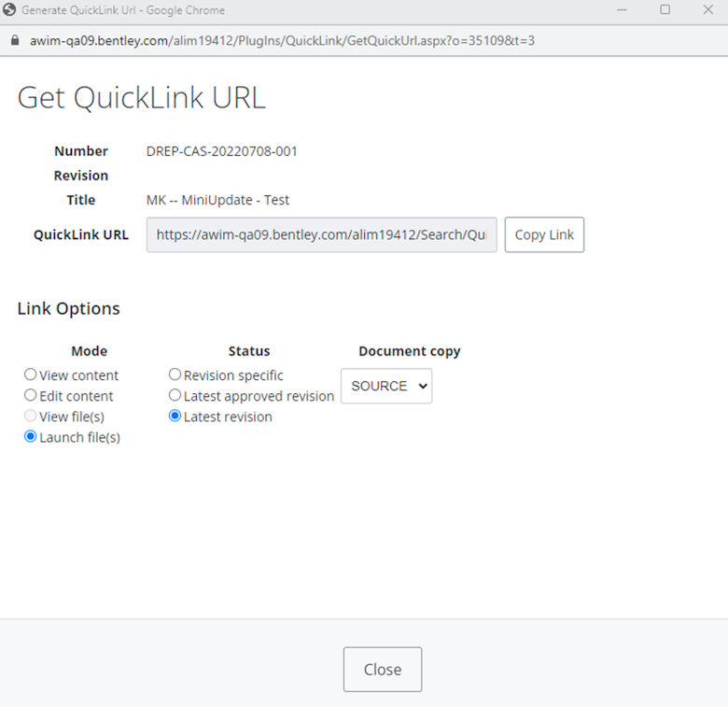Click the padlock site security icon
The width and height of the screenshot is (728, 707).
[14, 41]
